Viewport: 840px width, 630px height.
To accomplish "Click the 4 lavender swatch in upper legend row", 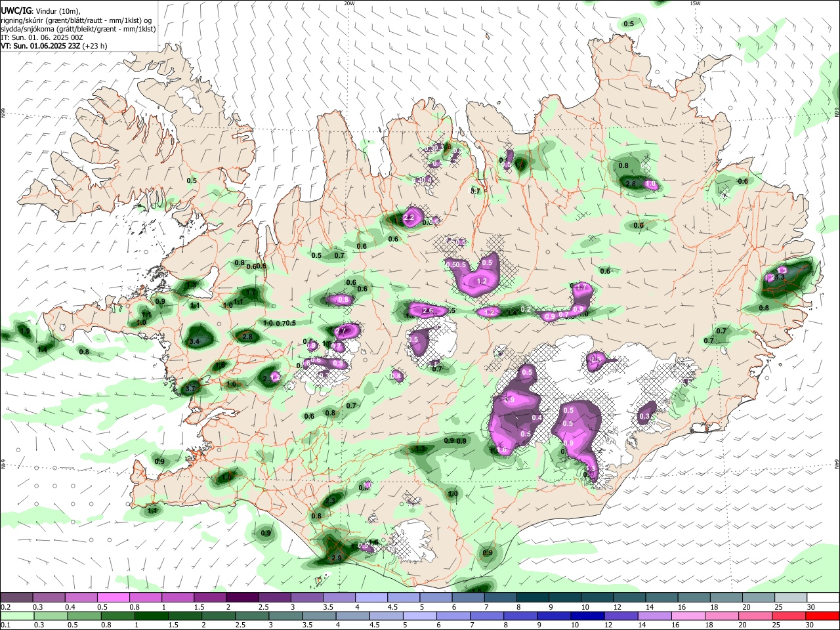I will 371,598.
